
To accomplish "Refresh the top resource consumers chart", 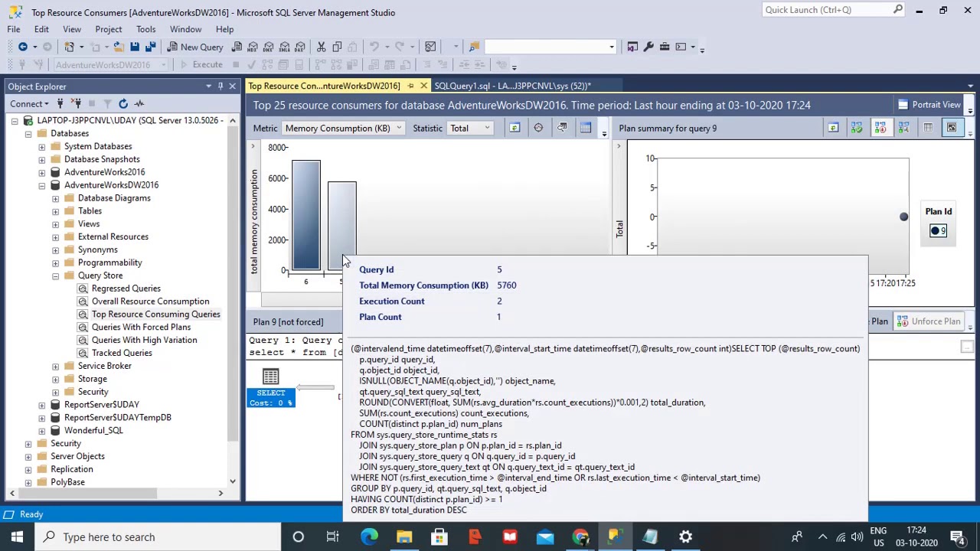I will [x=514, y=128].
